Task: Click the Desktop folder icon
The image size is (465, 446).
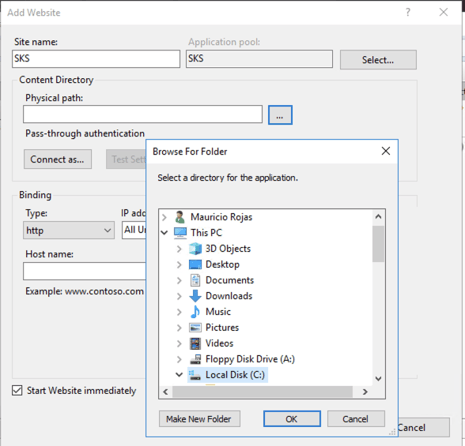Action: pos(195,265)
